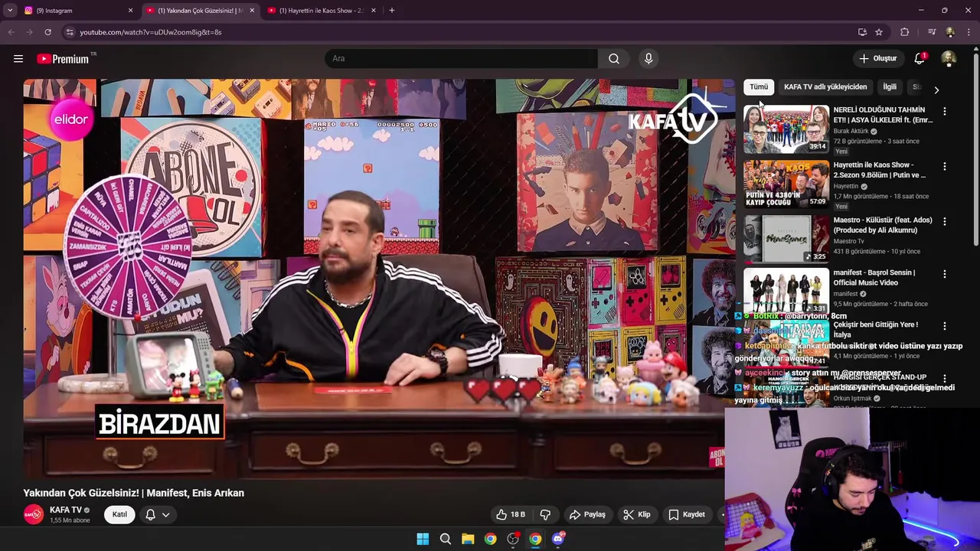Open the browser extensions puzzle icon
980x551 pixels.
pyautogui.click(x=905, y=32)
